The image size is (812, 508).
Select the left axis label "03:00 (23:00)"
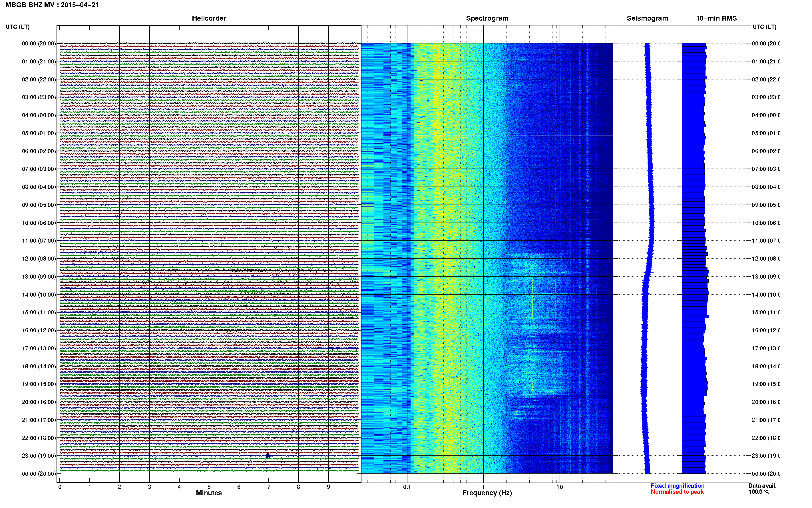click(x=39, y=97)
